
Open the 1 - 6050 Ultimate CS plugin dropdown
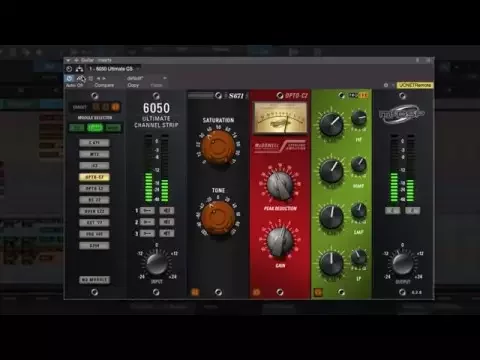(114, 69)
